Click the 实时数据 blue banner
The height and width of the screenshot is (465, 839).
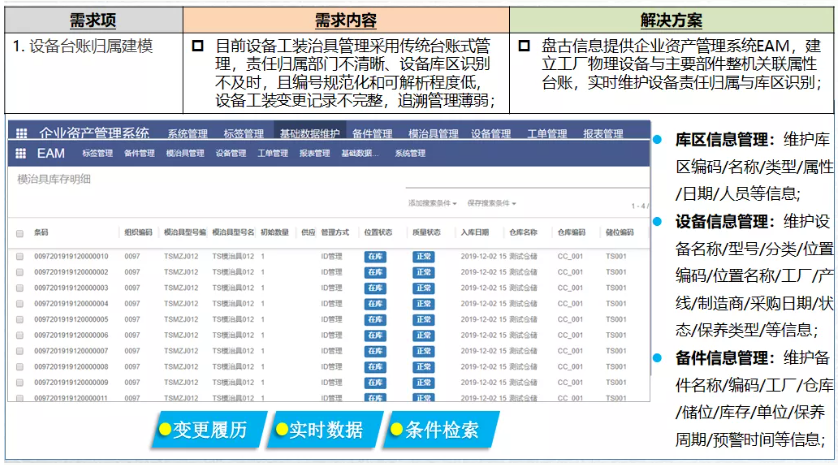coord(326,430)
